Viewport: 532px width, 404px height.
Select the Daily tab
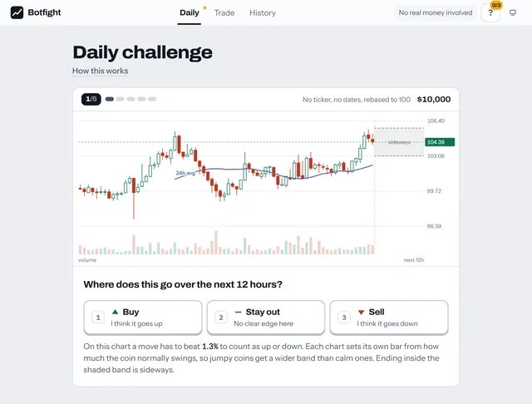click(190, 13)
